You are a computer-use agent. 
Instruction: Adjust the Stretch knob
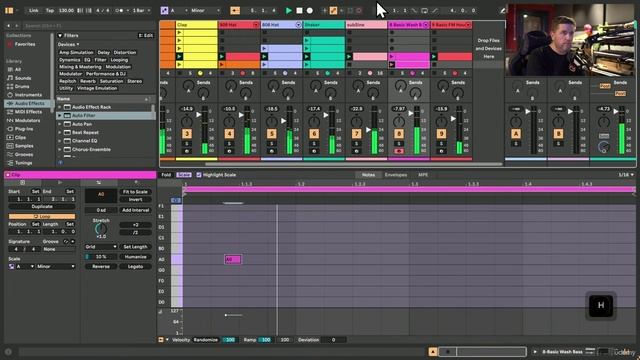coord(101,229)
